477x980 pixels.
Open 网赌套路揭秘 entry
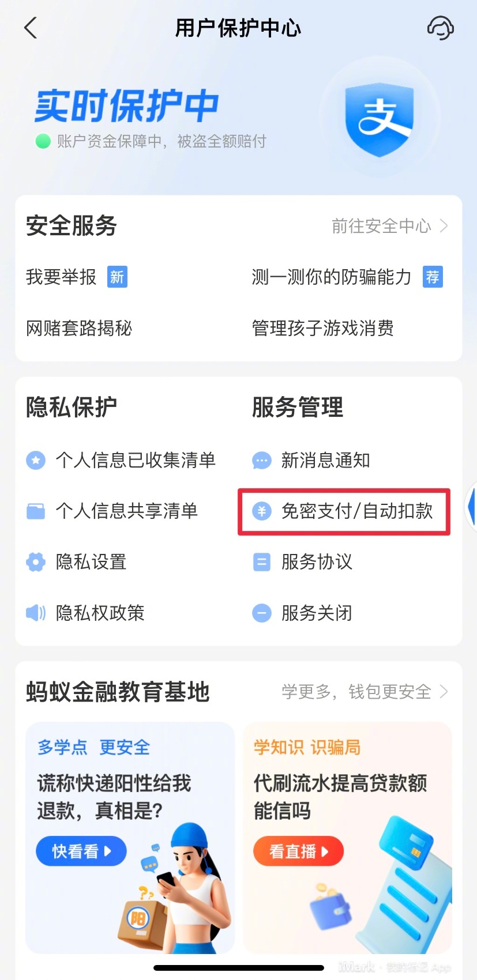coord(79,329)
